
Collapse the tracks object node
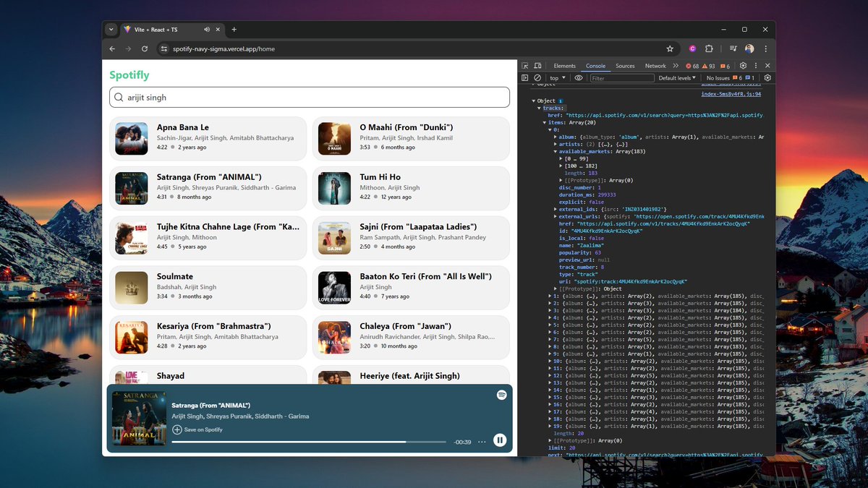[540, 108]
